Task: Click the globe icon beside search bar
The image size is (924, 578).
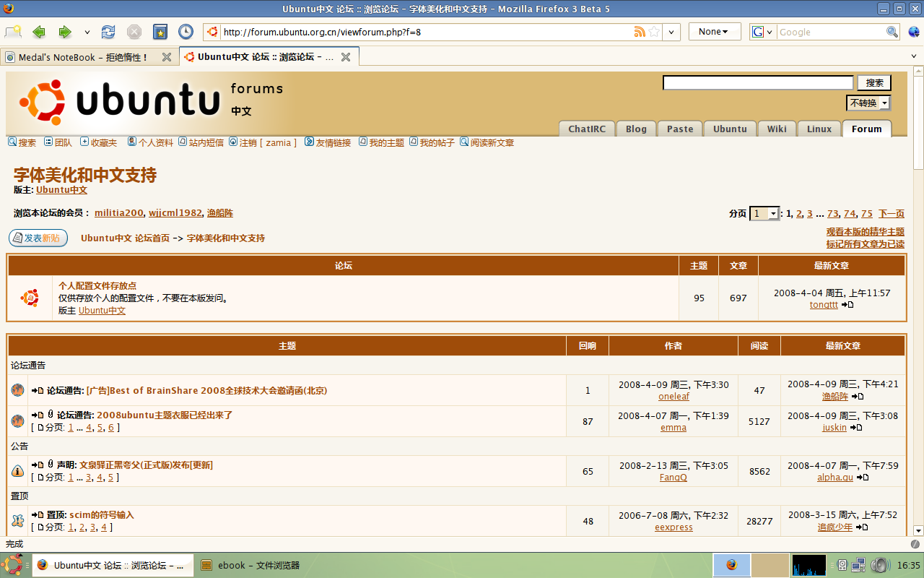Action: point(914,32)
